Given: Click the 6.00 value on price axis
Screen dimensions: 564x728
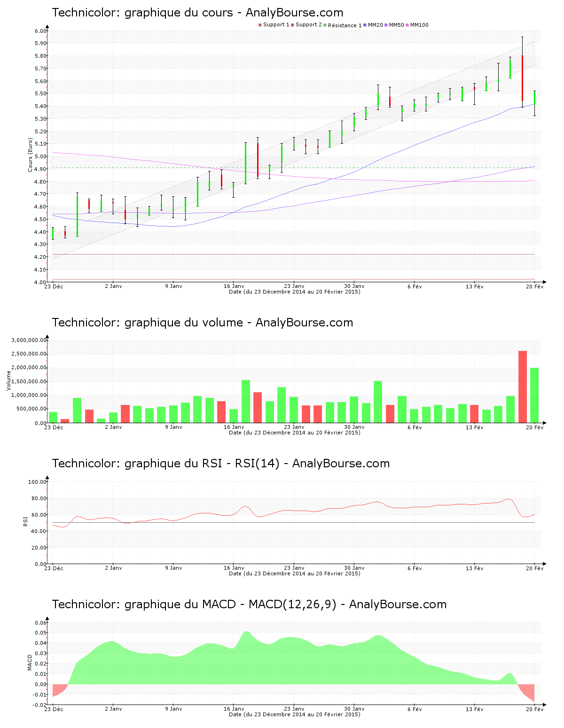Looking at the screenshot, I should (x=40, y=31).
